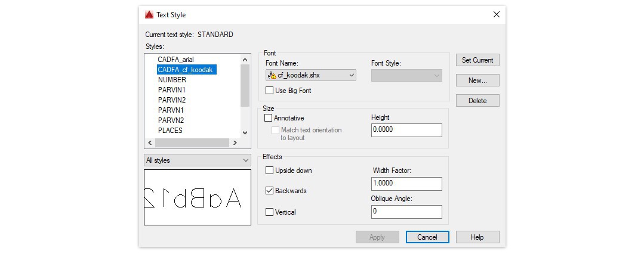Check the Upside down effect

[x=269, y=171]
